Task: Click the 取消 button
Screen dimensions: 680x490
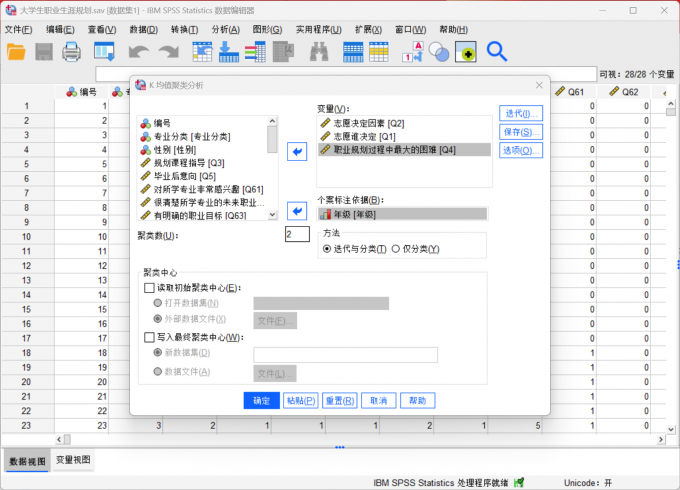Action: point(379,401)
